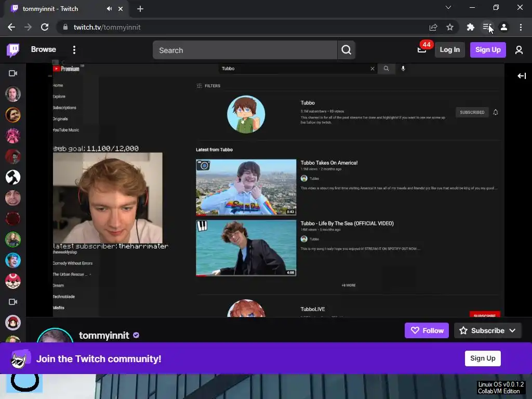
Task: Open the media controls icon in toolbar
Action: tap(487, 27)
